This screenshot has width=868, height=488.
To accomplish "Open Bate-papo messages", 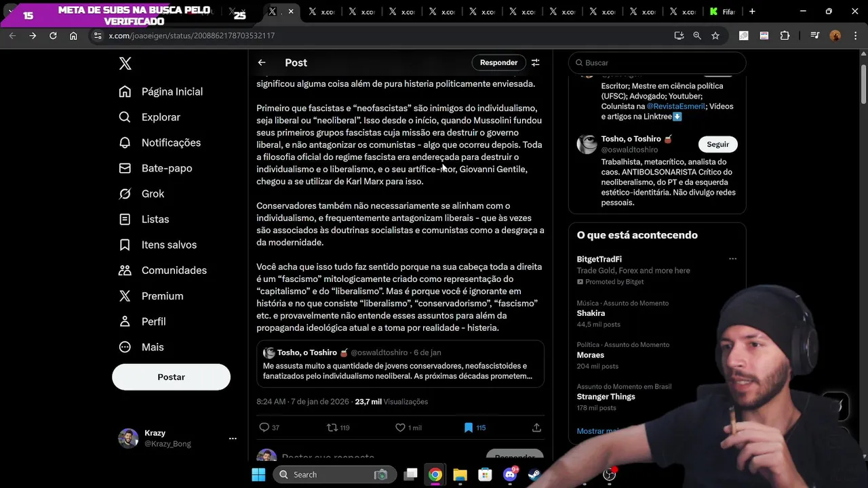I will [155, 168].
